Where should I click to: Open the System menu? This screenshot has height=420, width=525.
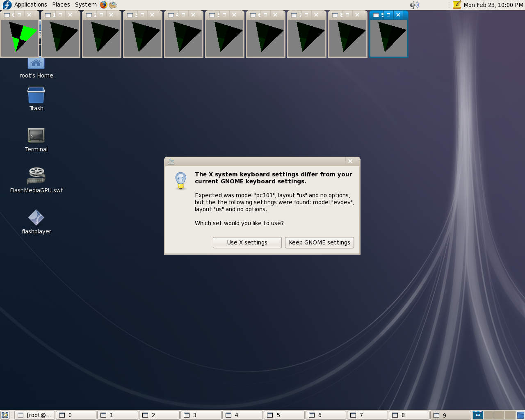point(86,5)
